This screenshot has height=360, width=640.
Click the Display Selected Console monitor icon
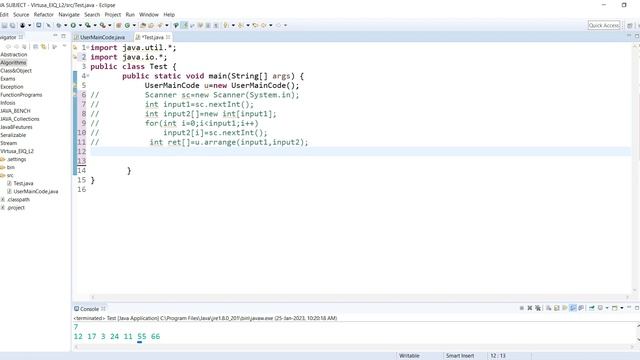[600, 308]
